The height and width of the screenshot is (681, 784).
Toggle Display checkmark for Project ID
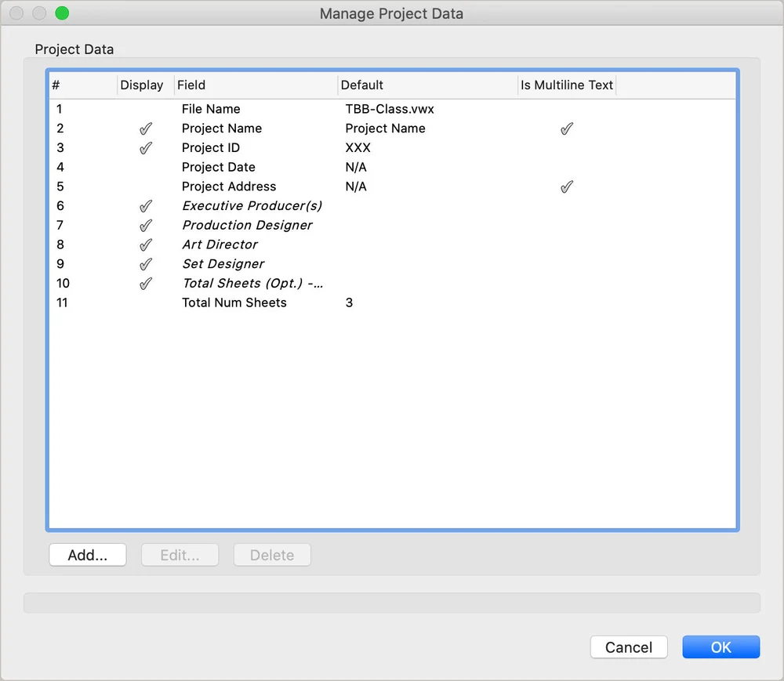point(146,147)
